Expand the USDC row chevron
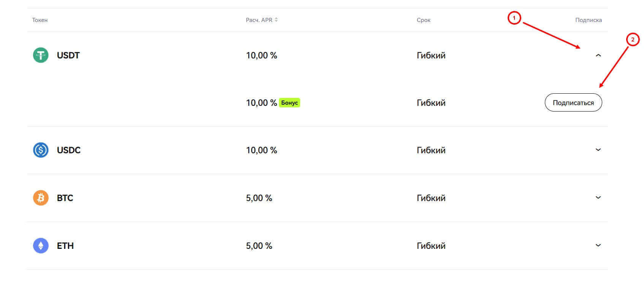Screen dimensions: 644x283 (x=598, y=150)
